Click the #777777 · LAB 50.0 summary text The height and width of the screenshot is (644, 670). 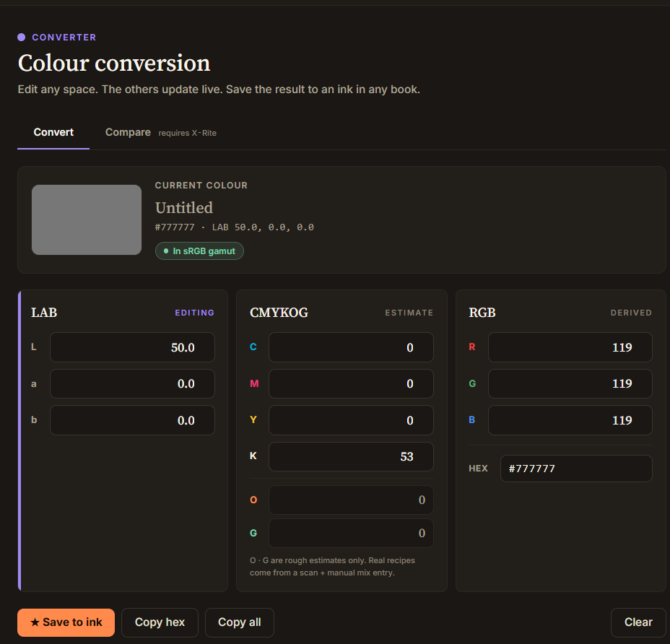pos(234,227)
